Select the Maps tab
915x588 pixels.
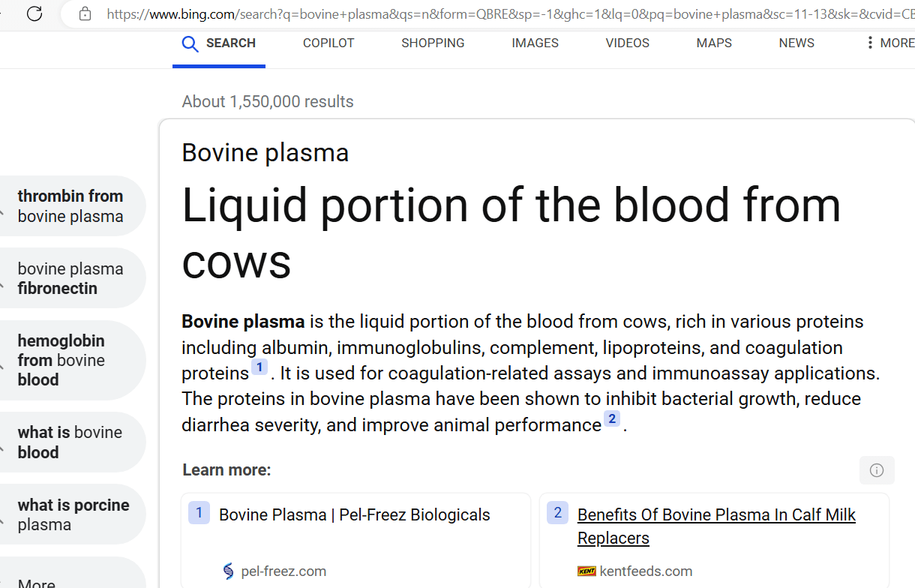tap(714, 43)
